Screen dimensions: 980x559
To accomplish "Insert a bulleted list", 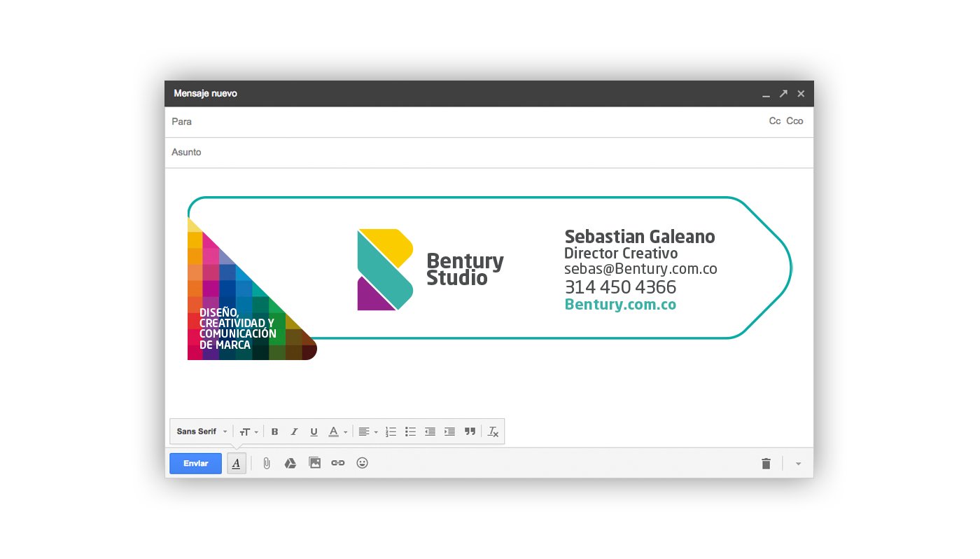I will point(410,432).
